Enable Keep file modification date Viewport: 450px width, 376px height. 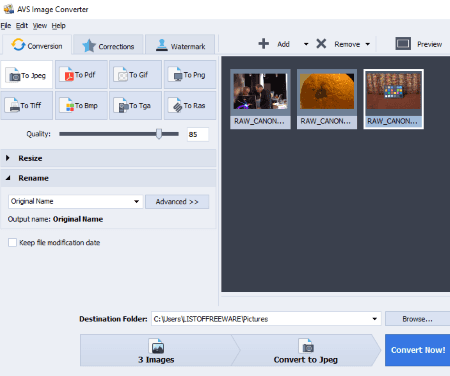point(12,242)
